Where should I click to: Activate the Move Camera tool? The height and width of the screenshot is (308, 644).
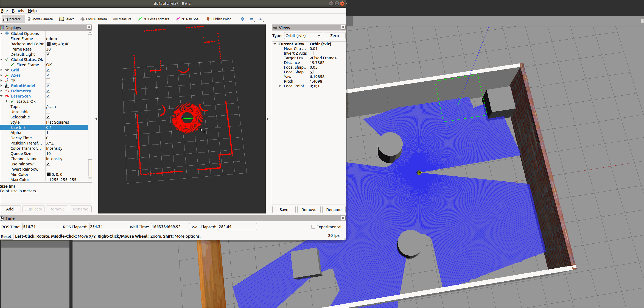click(40, 19)
